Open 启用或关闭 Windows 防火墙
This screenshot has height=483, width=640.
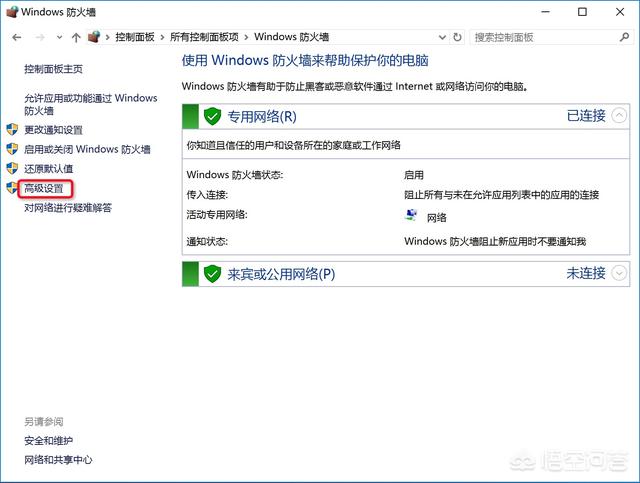click(87, 149)
